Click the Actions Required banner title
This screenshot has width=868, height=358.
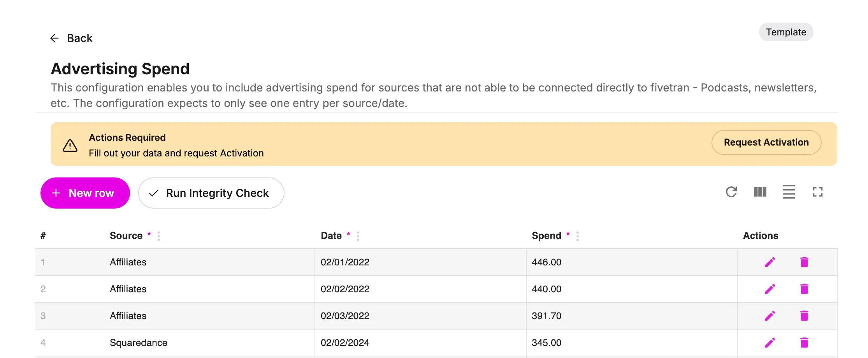[x=127, y=138]
